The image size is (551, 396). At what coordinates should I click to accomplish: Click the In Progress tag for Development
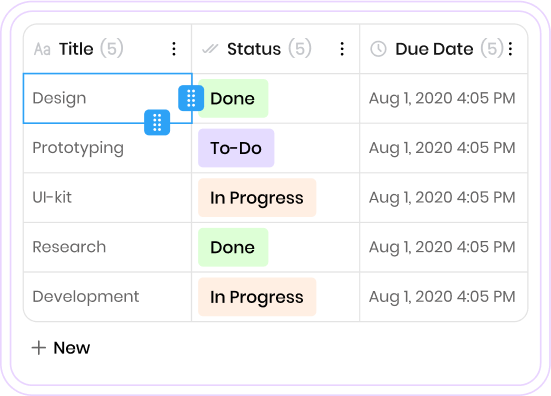[x=257, y=297]
